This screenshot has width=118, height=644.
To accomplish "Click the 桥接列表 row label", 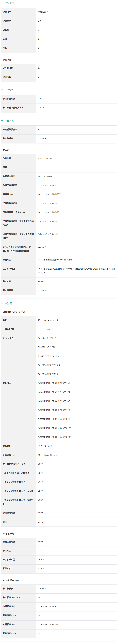I will pos(7,383).
